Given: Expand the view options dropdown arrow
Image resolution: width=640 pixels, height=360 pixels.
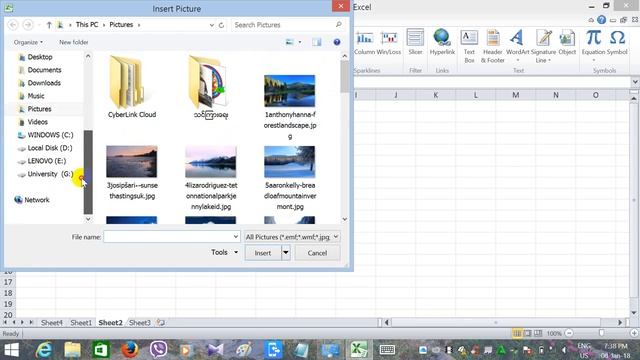Looking at the screenshot, I should coord(300,42).
